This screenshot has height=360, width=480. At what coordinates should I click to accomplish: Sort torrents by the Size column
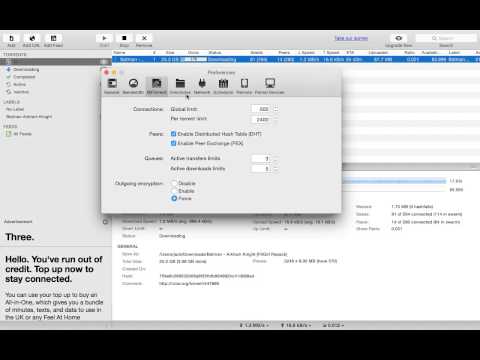coord(170,53)
